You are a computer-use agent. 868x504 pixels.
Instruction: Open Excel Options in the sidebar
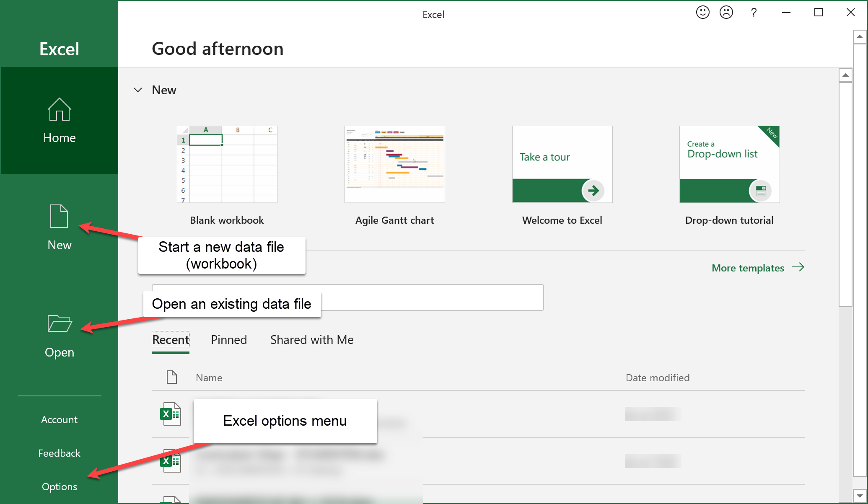pyautogui.click(x=59, y=487)
